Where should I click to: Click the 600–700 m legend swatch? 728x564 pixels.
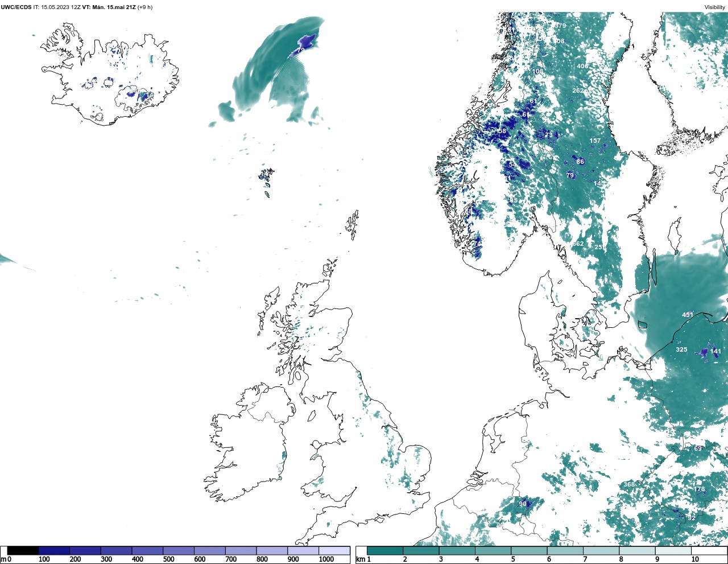[209, 551]
